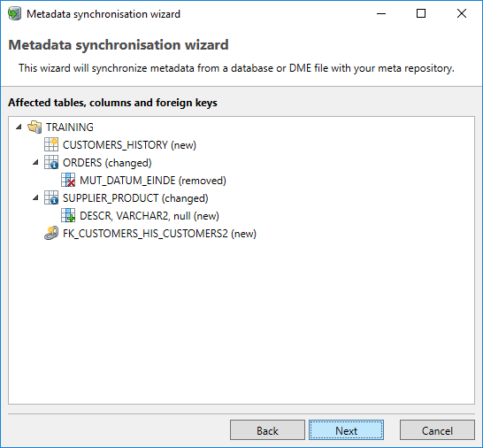The height and width of the screenshot is (448, 483).
Task: Click the TRAINING schema folder icon
Action: pos(34,127)
